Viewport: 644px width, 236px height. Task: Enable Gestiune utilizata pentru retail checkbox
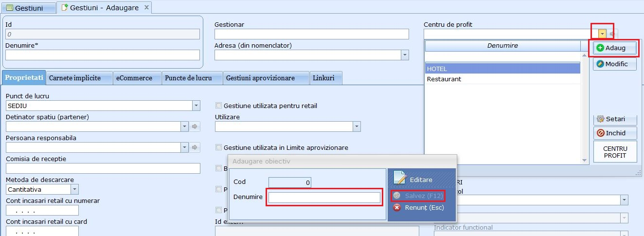tap(218, 106)
